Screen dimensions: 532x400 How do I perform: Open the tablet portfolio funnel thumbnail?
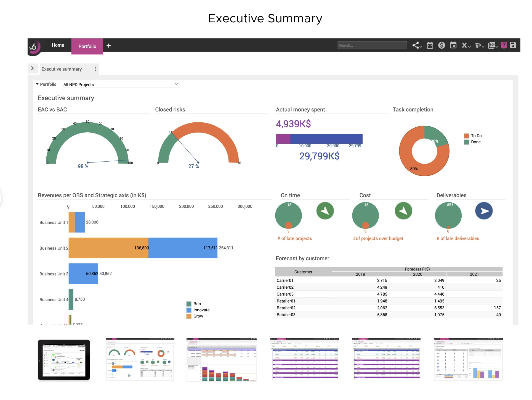click(64, 360)
